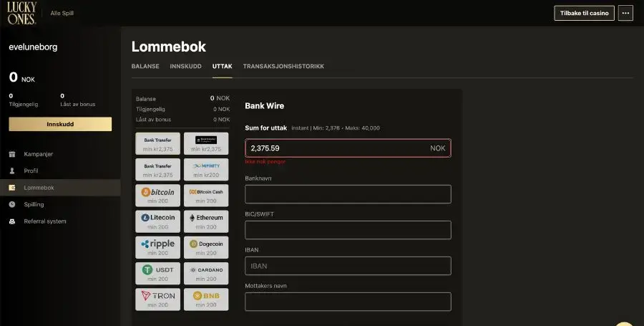
Task: Select the USDT Tether tile
Action: coord(157,274)
